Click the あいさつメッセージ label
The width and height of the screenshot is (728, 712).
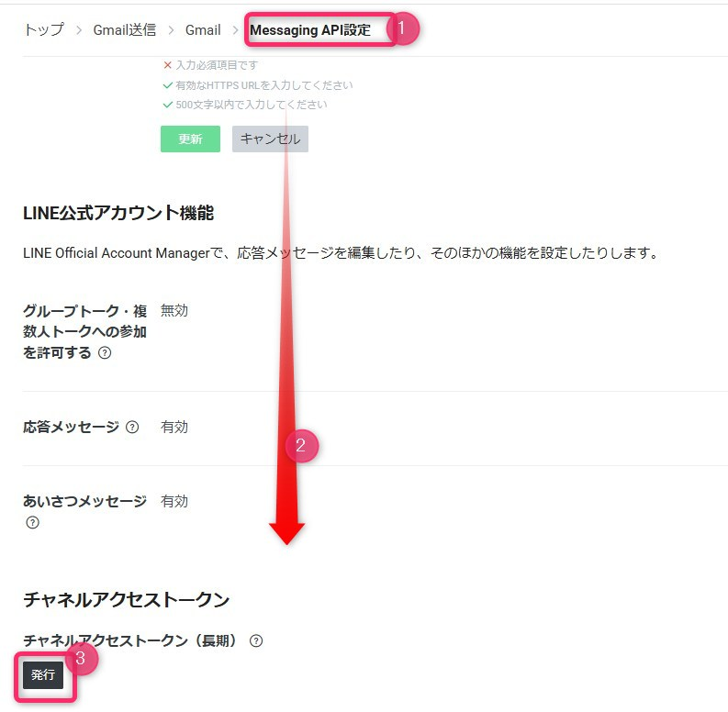(x=85, y=501)
